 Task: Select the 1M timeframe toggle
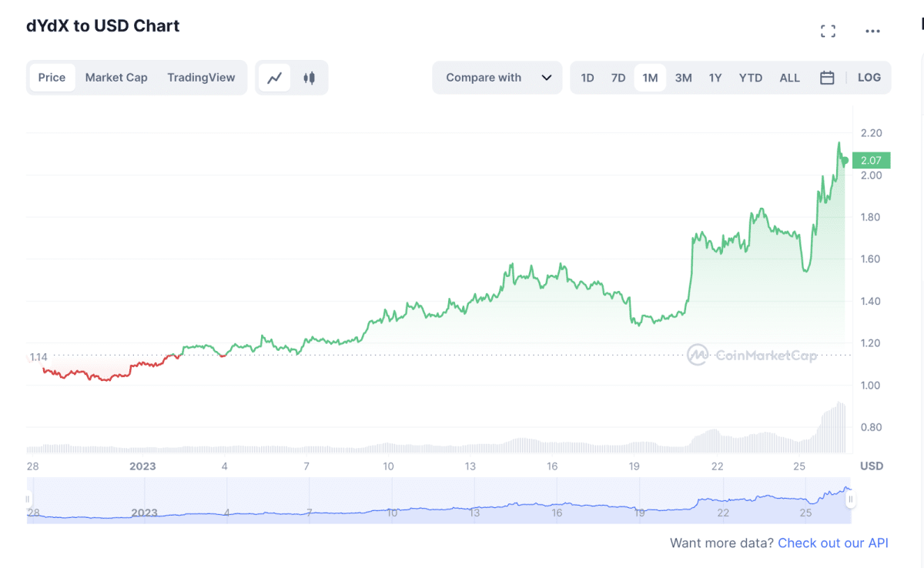coord(650,77)
